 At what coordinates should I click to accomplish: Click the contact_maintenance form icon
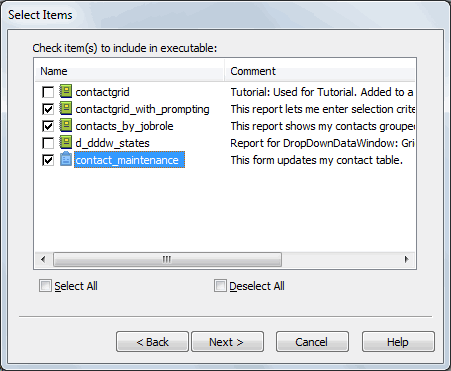click(66, 159)
